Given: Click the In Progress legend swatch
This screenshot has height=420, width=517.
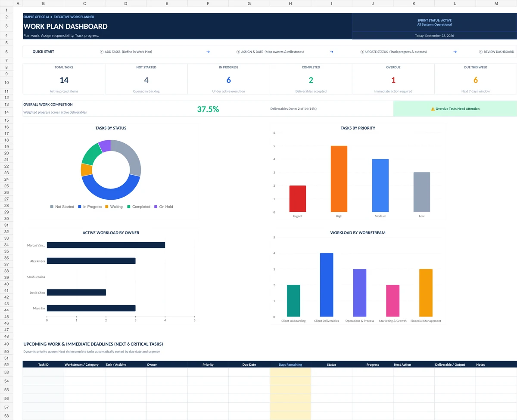Looking at the screenshot, I should tap(80, 207).
